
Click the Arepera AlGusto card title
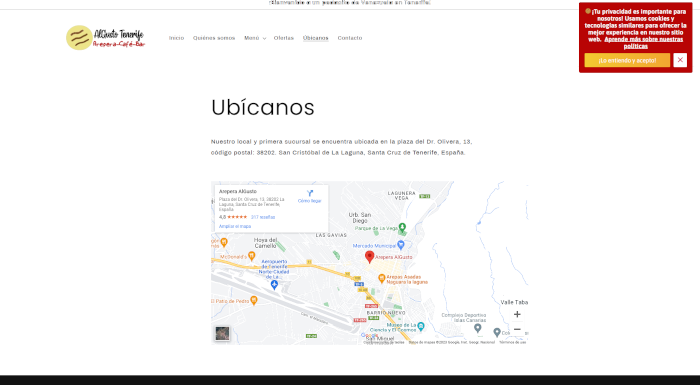(238, 192)
